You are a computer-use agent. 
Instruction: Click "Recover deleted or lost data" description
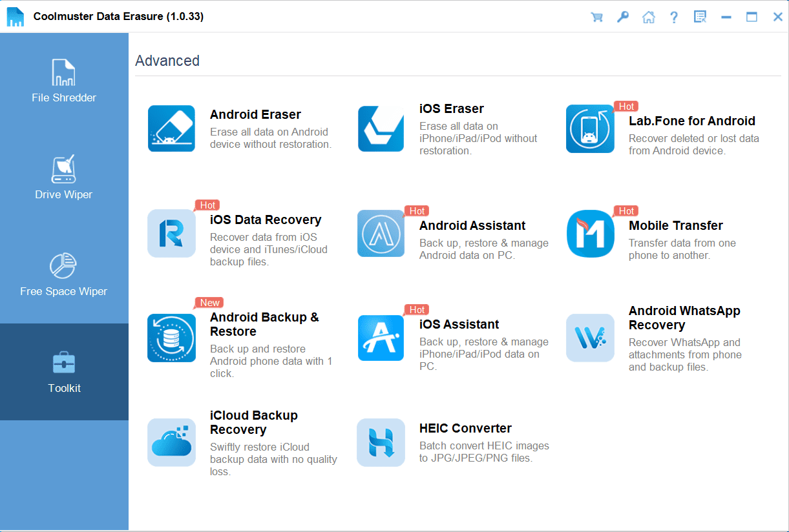click(x=694, y=145)
